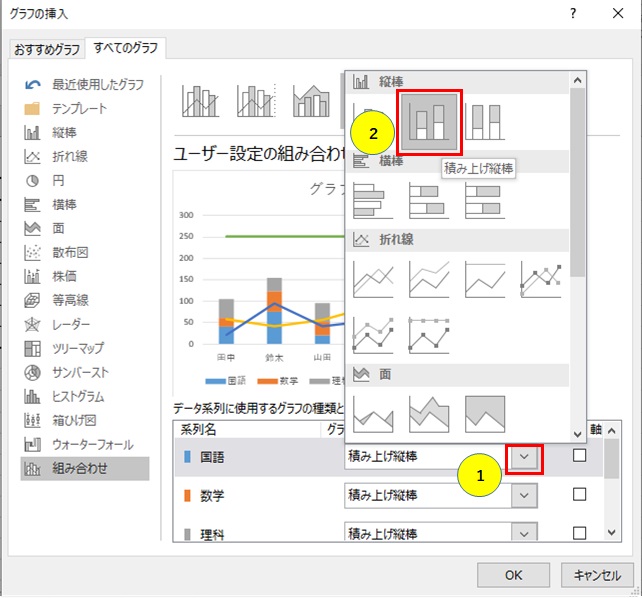Open 最近使用したグラフ category
The width and height of the screenshot is (642, 598).
(x=85, y=85)
